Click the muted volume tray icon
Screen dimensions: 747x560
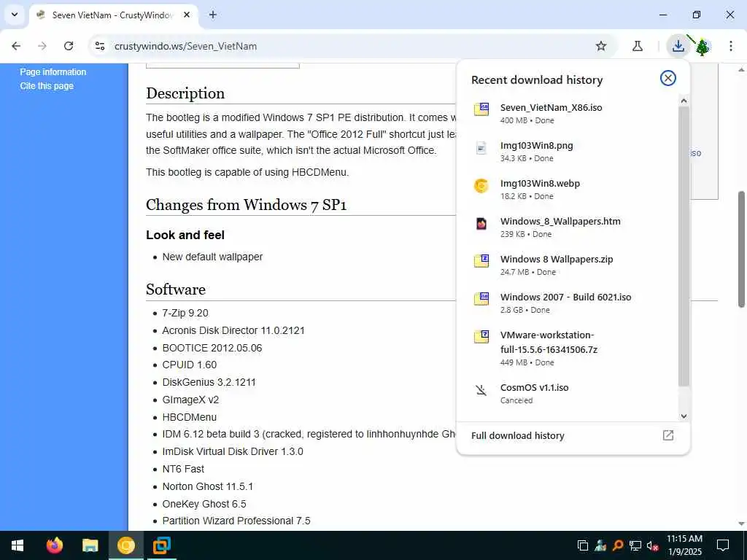653,545
